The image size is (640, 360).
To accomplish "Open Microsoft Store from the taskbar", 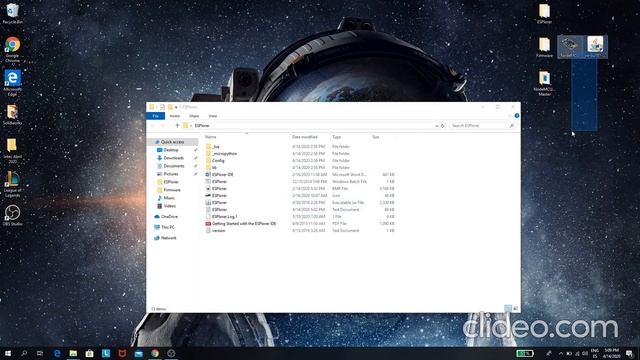I will point(89,353).
